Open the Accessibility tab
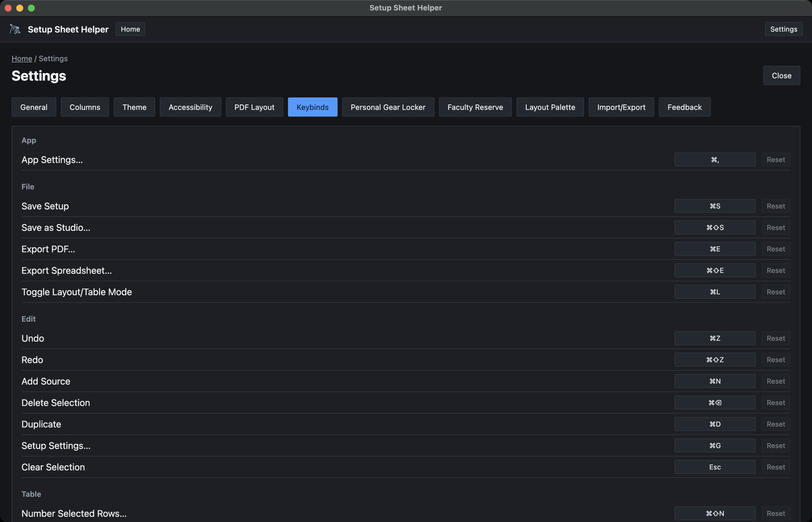This screenshot has height=522, width=812. [x=190, y=107]
